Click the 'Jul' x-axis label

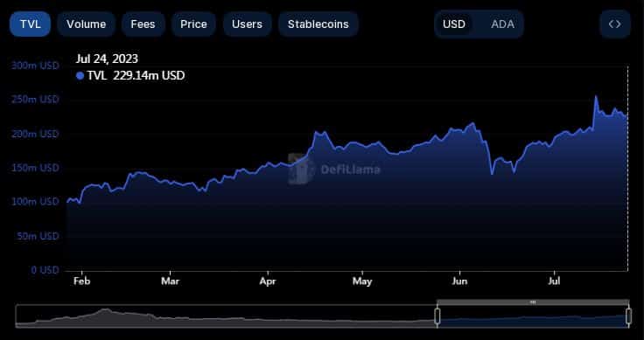555,281
